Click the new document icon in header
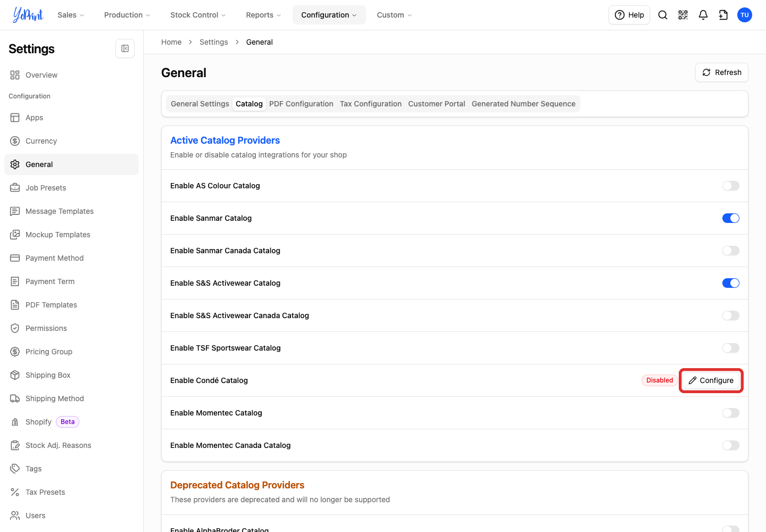766x532 pixels. tap(723, 15)
